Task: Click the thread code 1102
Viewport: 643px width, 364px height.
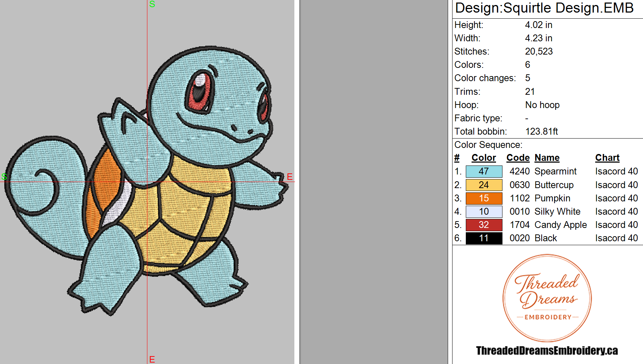Action: [x=520, y=198]
